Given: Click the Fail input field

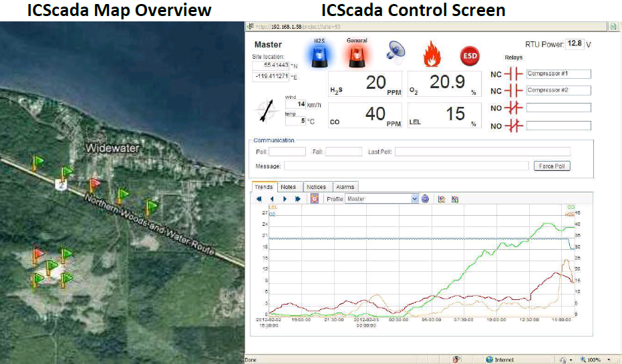Looking at the screenshot, I should (x=343, y=152).
